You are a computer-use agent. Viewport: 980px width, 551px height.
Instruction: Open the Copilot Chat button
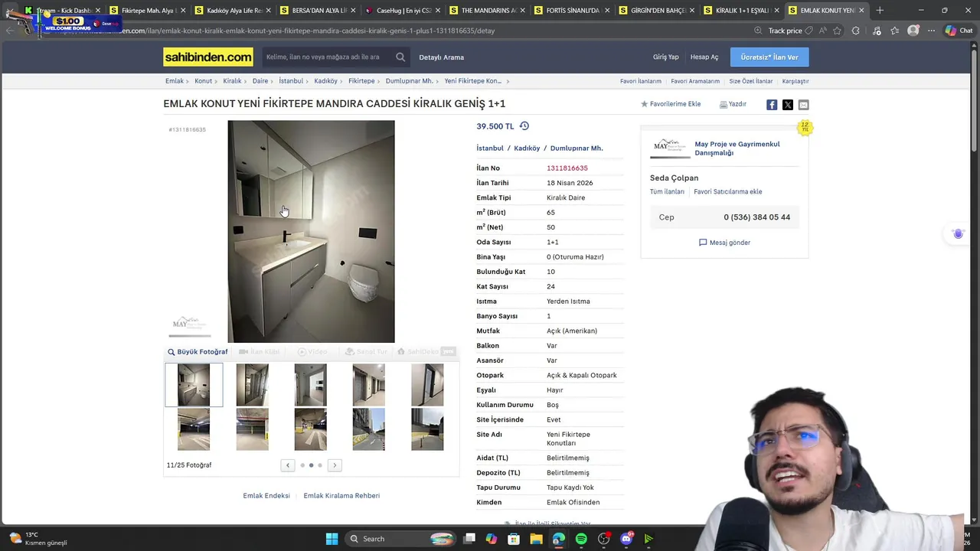point(959,31)
